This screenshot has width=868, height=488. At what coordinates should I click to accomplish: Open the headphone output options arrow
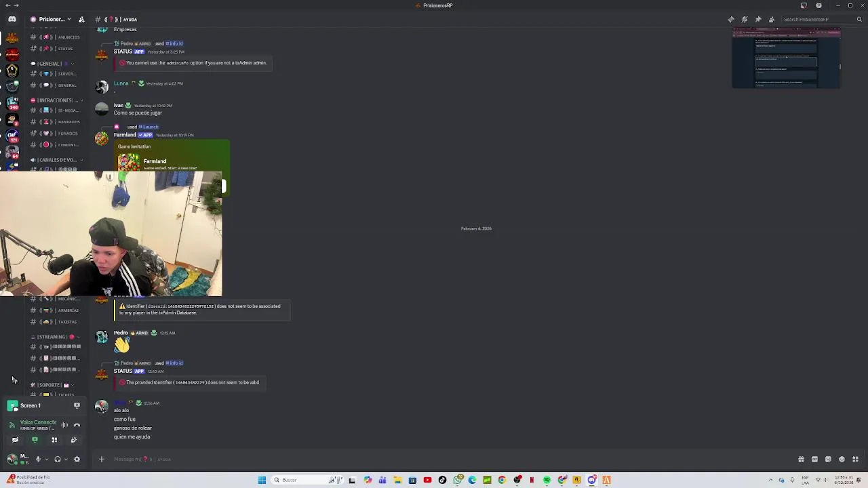click(x=66, y=459)
